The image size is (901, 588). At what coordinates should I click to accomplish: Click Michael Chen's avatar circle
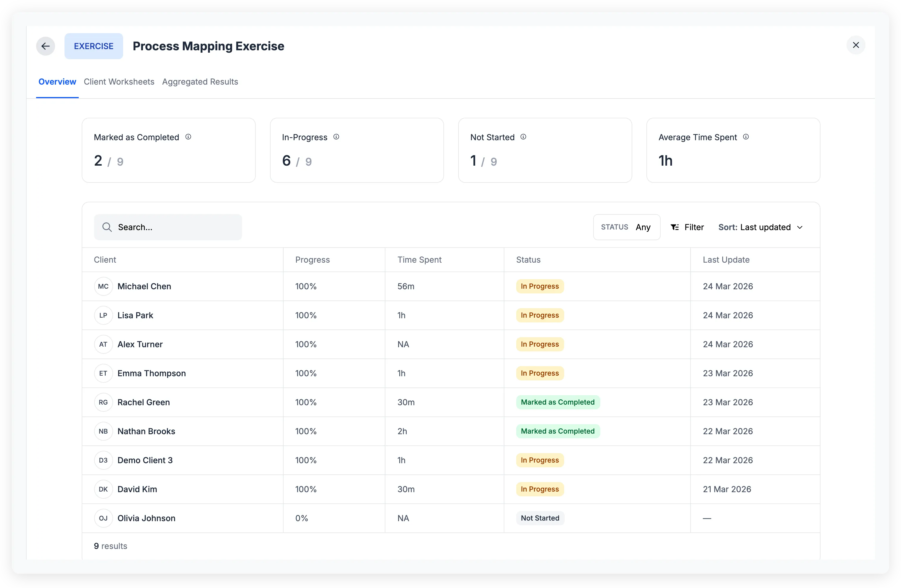point(103,286)
